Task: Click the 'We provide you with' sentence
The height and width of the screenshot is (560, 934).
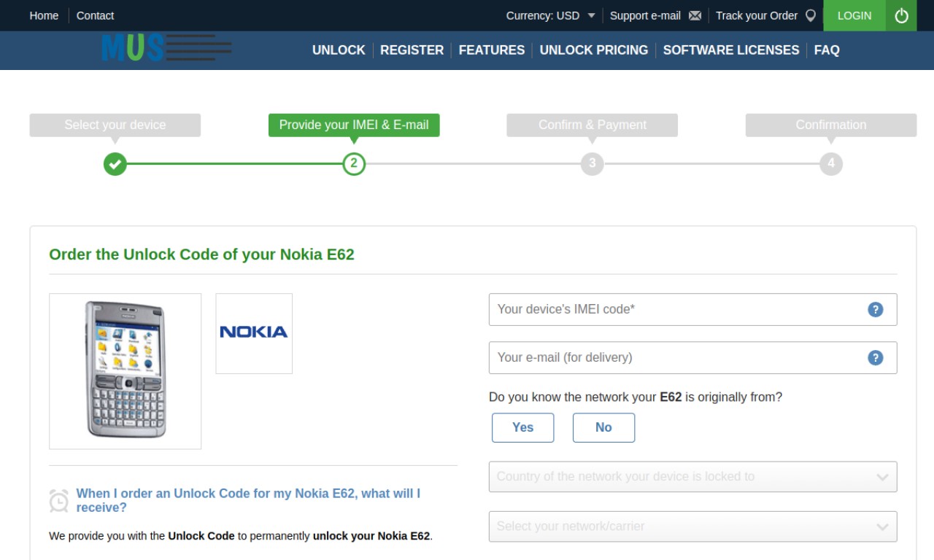Action: pyautogui.click(x=241, y=536)
